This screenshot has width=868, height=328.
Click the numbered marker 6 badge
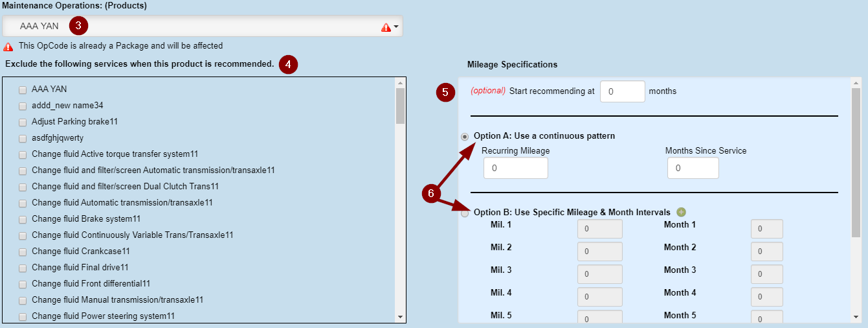pos(431,193)
